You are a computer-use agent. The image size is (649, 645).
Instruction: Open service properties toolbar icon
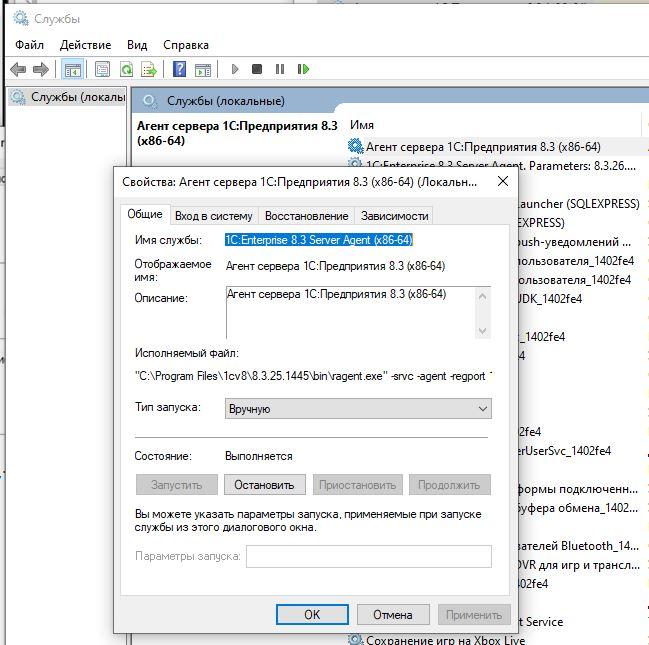[x=102, y=69]
